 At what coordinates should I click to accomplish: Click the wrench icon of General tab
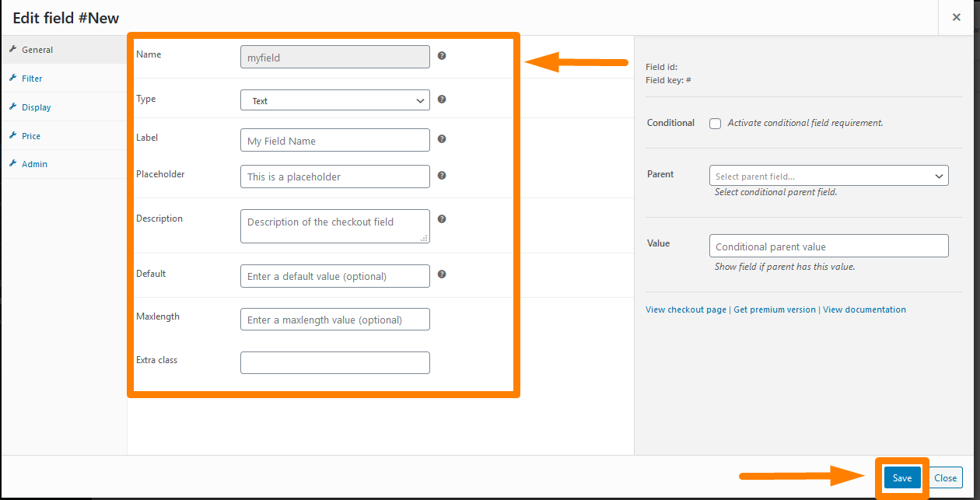(x=12, y=49)
